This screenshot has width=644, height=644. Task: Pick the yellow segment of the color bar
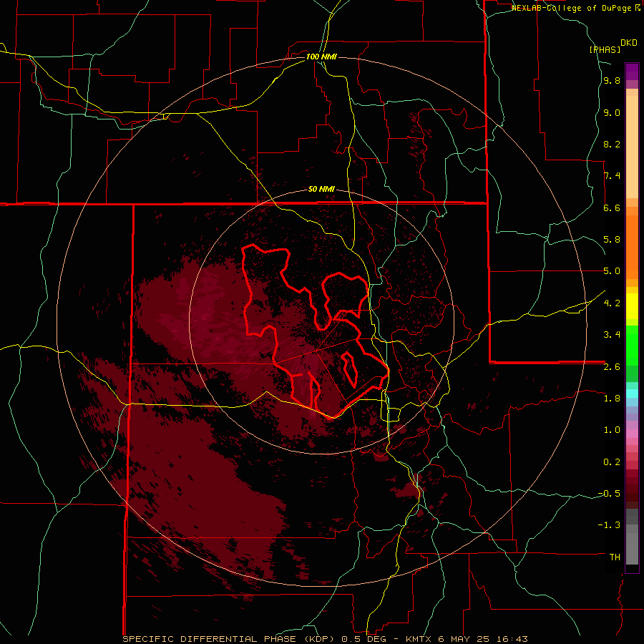(632, 306)
